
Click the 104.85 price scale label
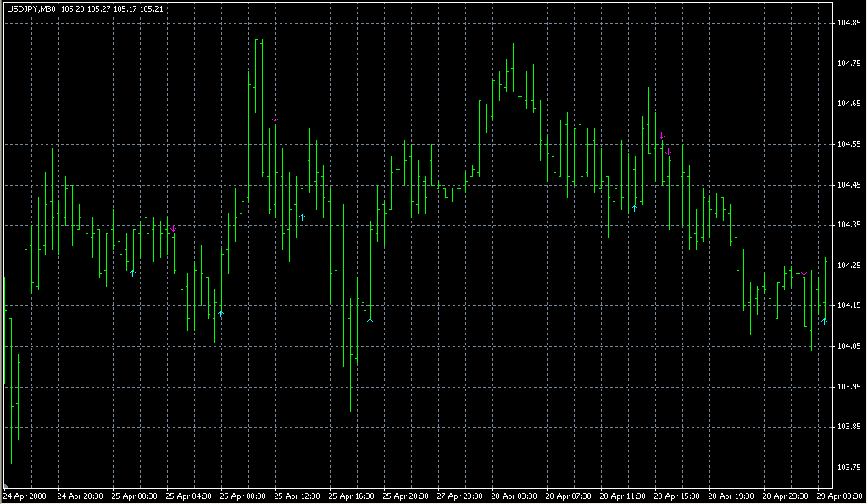point(849,23)
